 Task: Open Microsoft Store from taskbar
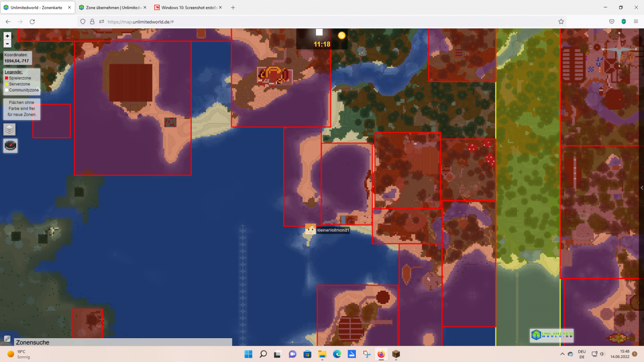[x=307, y=354]
